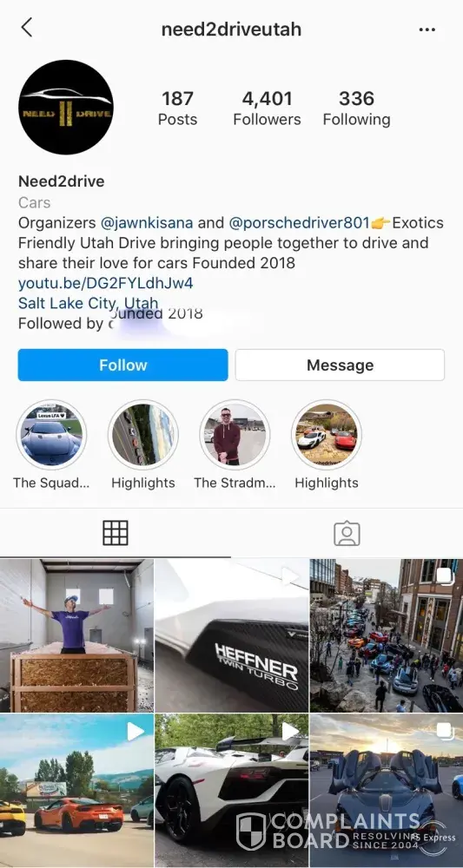Click the Message button

[340, 365]
